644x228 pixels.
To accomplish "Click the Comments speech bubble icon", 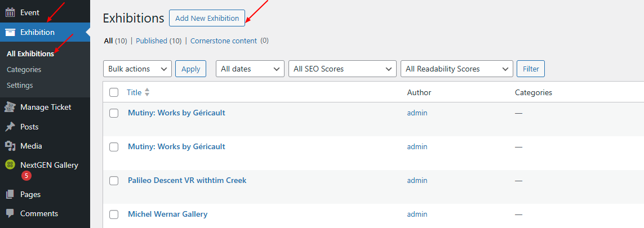I will (10, 214).
